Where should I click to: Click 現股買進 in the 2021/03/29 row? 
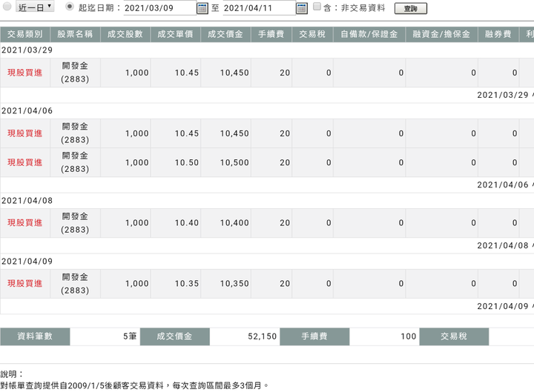click(25, 73)
